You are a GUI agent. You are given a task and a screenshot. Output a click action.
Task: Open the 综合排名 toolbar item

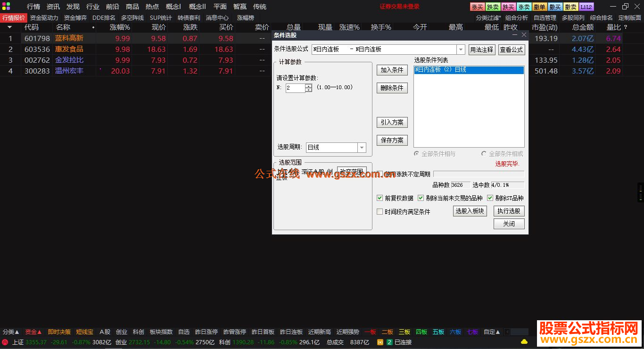pos(601,18)
